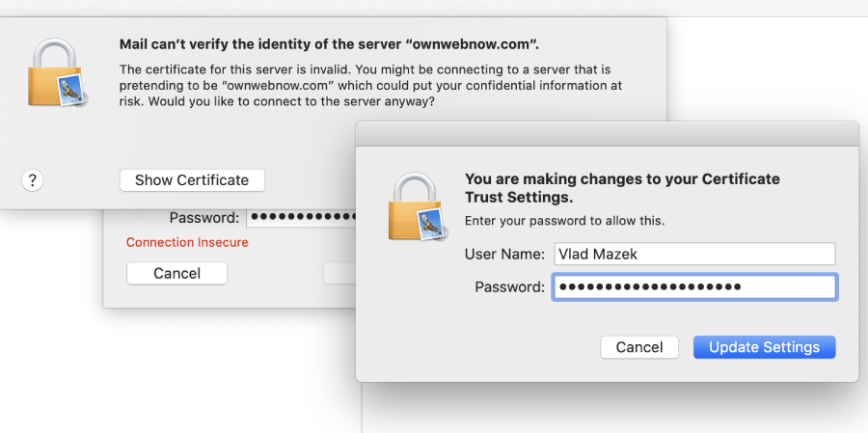Click the padlock icon in the Mail server identity dialog

click(x=52, y=73)
